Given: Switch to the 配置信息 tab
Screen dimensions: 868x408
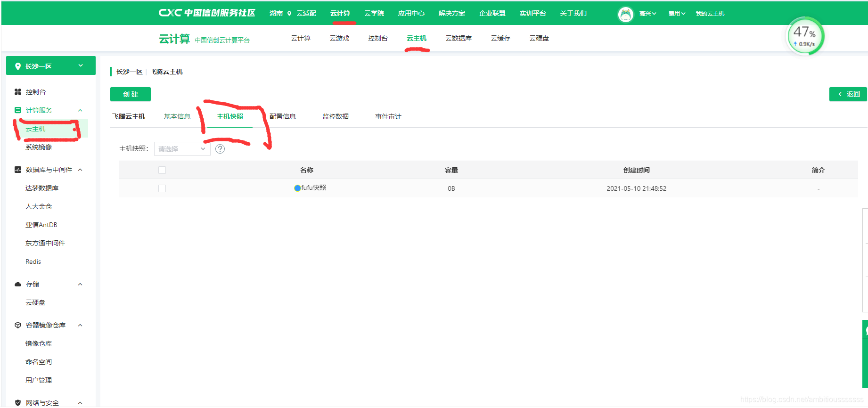Looking at the screenshot, I should tap(283, 116).
